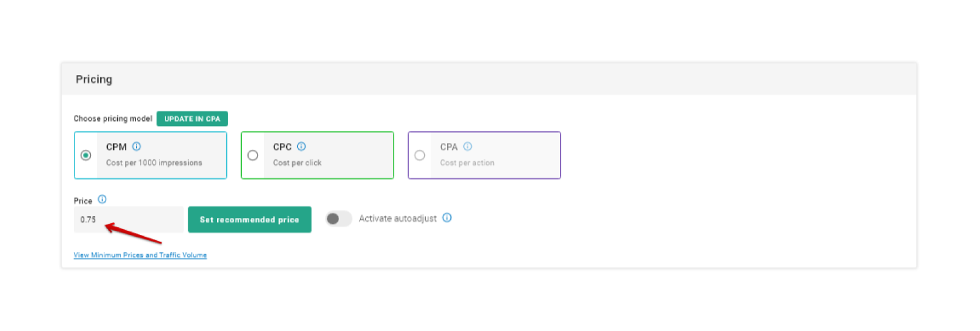Click the Set recommended price button
Screen dimensions: 980x331
[x=249, y=220]
